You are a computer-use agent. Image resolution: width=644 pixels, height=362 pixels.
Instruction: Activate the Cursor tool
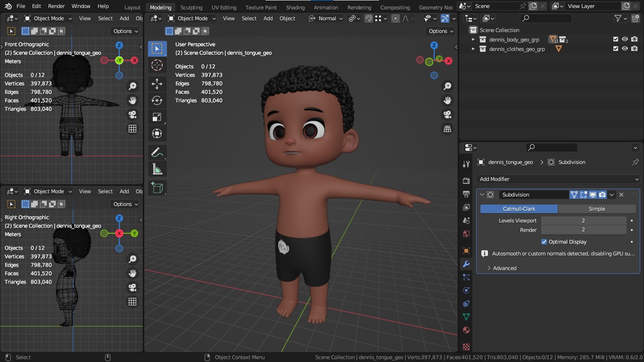157,65
